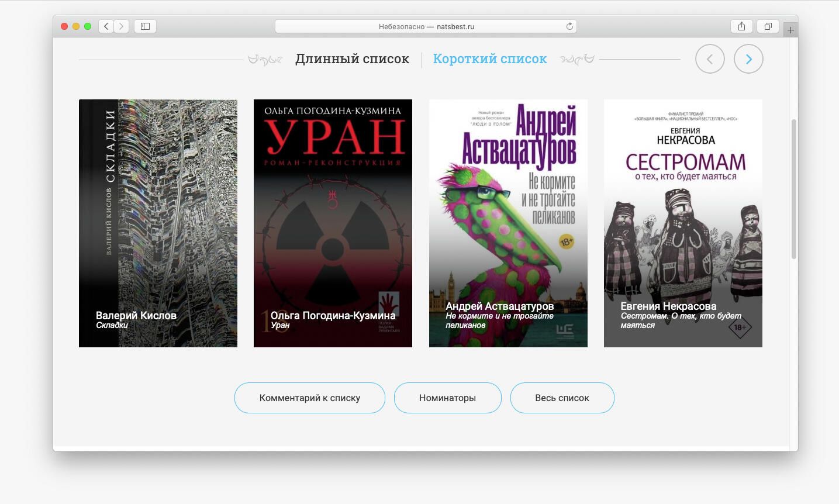Click the author name Валерий Кислов
This screenshot has height=504, width=839.
pyautogui.click(x=136, y=316)
